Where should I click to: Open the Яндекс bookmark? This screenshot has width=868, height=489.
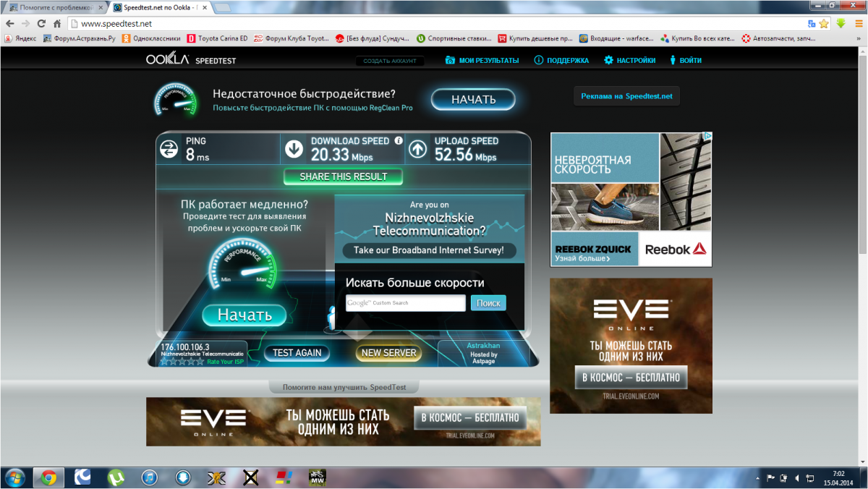tap(20, 38)
